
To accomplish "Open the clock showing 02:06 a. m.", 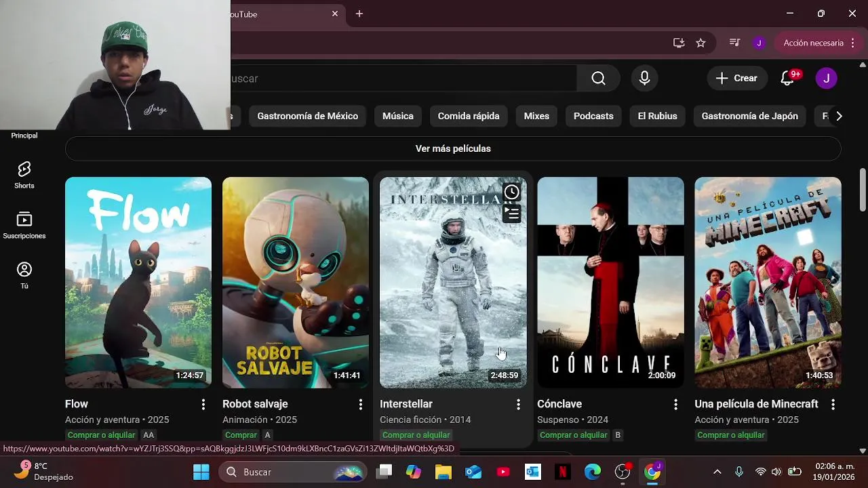I will point(834,472).
